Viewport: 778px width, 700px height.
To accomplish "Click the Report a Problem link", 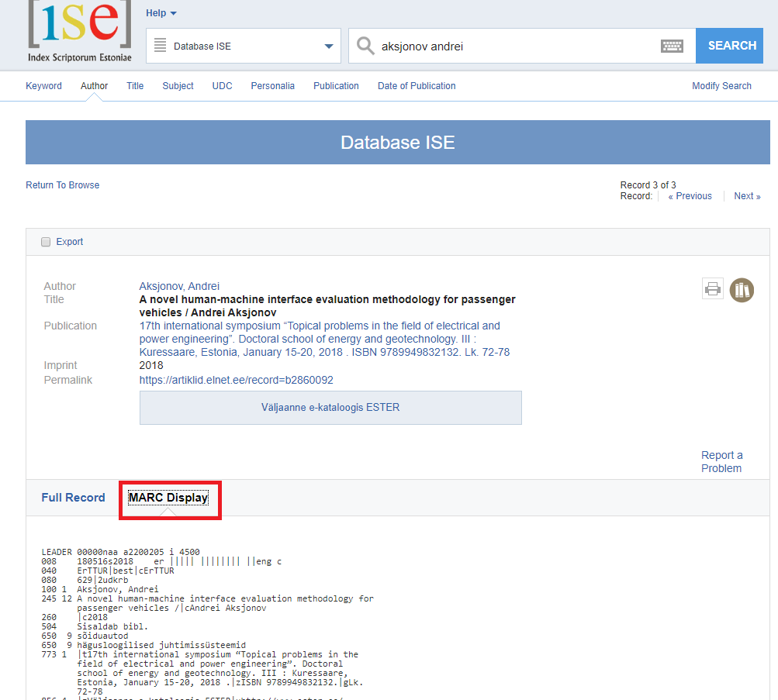I will coord(722,461).
